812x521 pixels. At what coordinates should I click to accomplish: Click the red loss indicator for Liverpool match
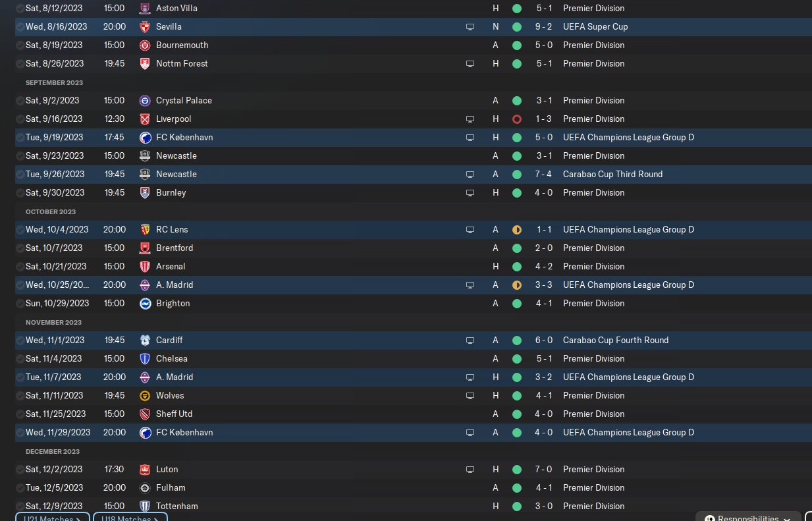(x=517, y=119)
